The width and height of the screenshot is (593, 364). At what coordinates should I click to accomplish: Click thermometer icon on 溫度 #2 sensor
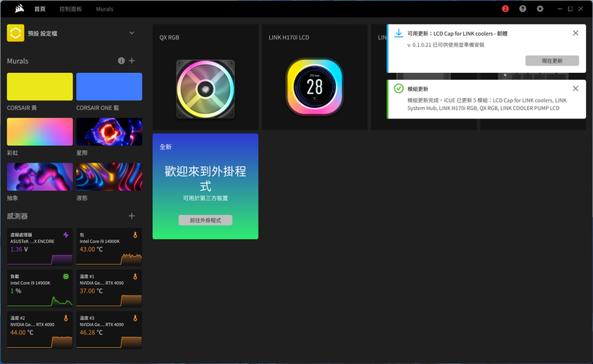[x=66, y=318]
